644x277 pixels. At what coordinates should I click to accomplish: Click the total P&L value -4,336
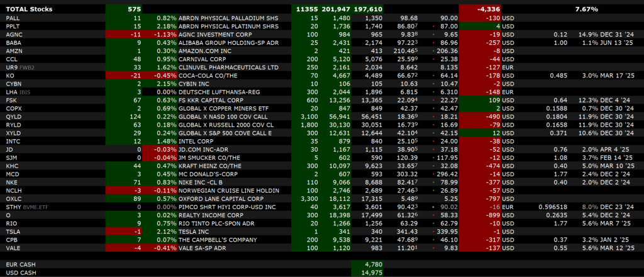point(488,9)
